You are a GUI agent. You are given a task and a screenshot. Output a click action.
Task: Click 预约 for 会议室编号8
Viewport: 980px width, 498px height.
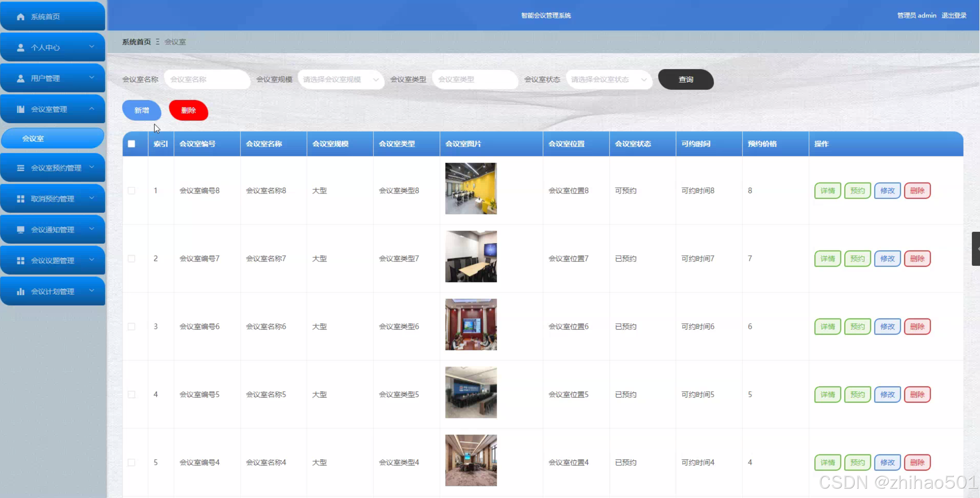tap(857, 191)
